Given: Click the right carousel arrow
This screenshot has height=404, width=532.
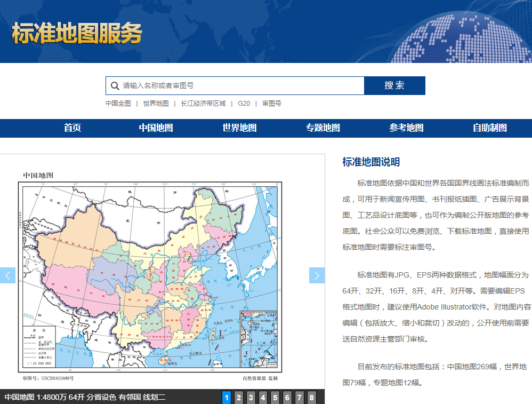Looking at the screenshot, I should pyautogui.click(x=317, y=275).
